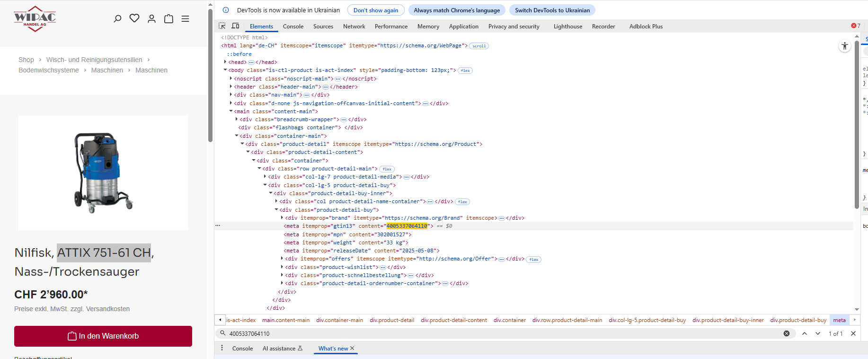Expand the product-schnellbestellung div
This screenshot has height=359, width=868.
pyautogui.click(x=282, y=275)
